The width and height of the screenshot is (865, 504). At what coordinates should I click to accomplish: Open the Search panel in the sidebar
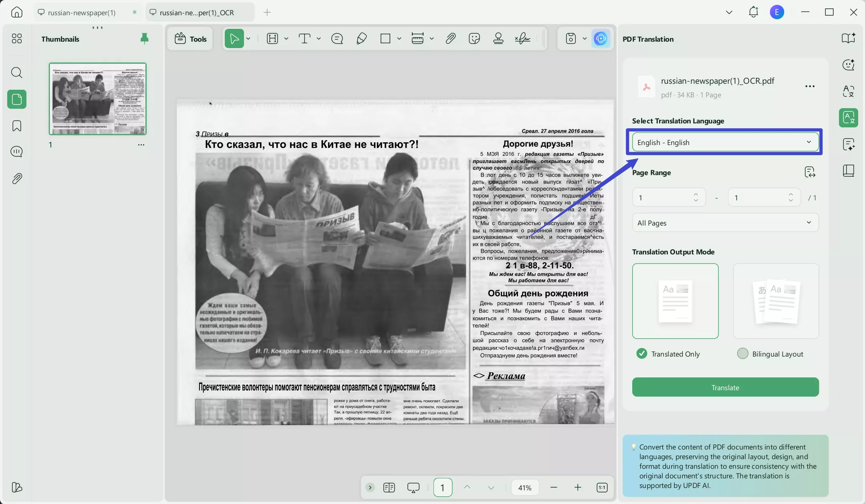tap(16, 73)
